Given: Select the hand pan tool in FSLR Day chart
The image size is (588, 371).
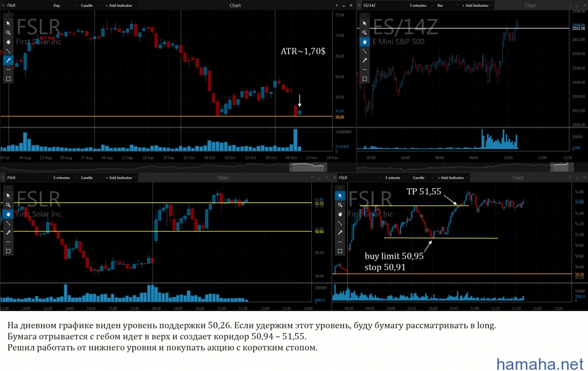Looking at the screenshot, I should [8, 42].
